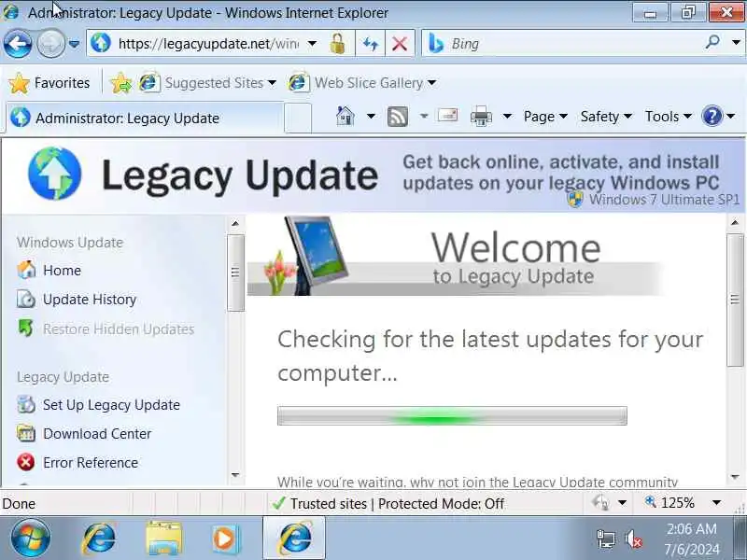Click the Update History clock icon
The image size is (747, 560).
click(x=26, y=299)
